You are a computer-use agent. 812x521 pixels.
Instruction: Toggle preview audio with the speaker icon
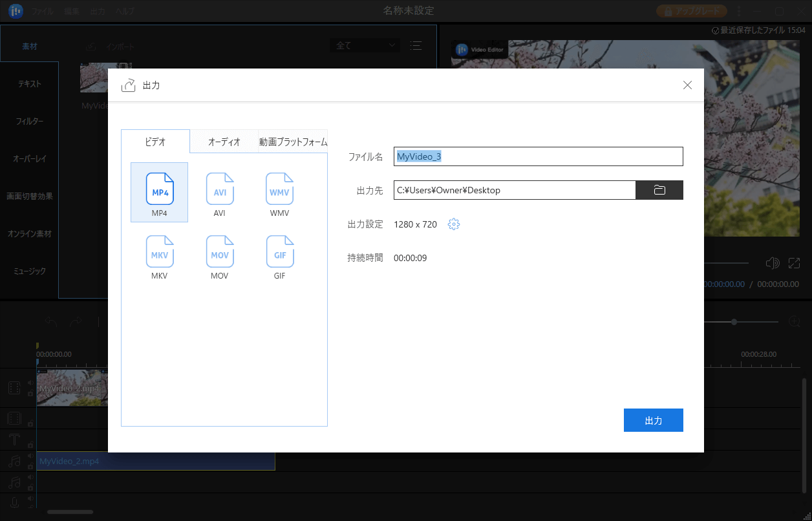[772, 262]
